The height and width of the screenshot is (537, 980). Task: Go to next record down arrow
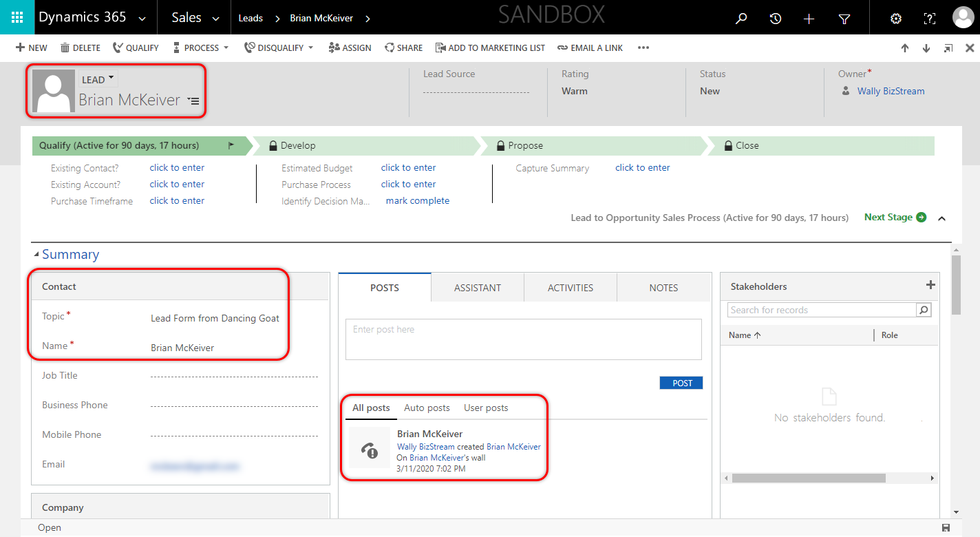pos(926,48)
